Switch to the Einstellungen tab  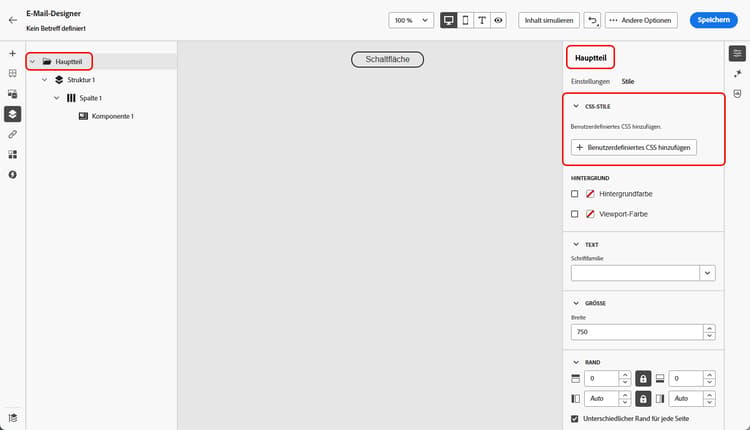pos(590,81)
